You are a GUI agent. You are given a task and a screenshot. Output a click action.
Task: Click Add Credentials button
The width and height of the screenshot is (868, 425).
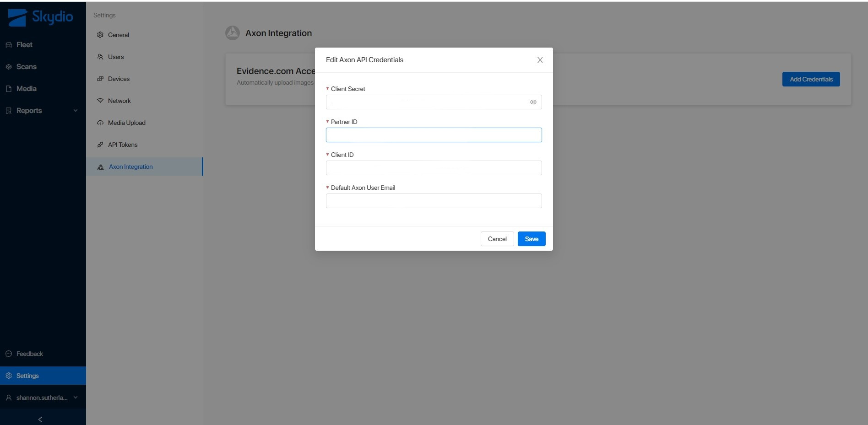coord(811,79)
